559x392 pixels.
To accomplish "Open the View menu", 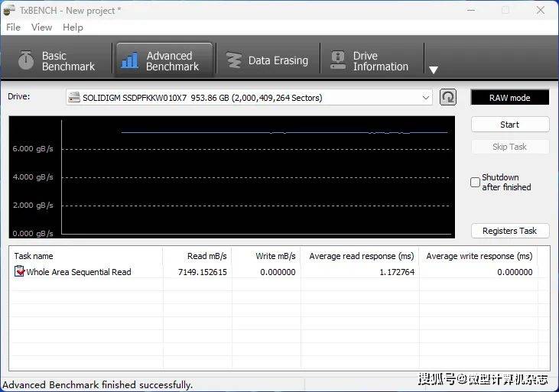I will pos(41,28).
